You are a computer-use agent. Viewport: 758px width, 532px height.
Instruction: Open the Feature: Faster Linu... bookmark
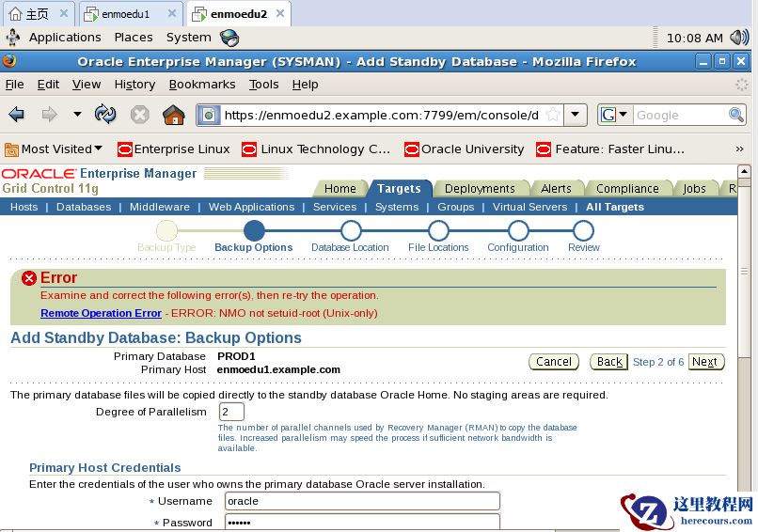tap(610, 149)
